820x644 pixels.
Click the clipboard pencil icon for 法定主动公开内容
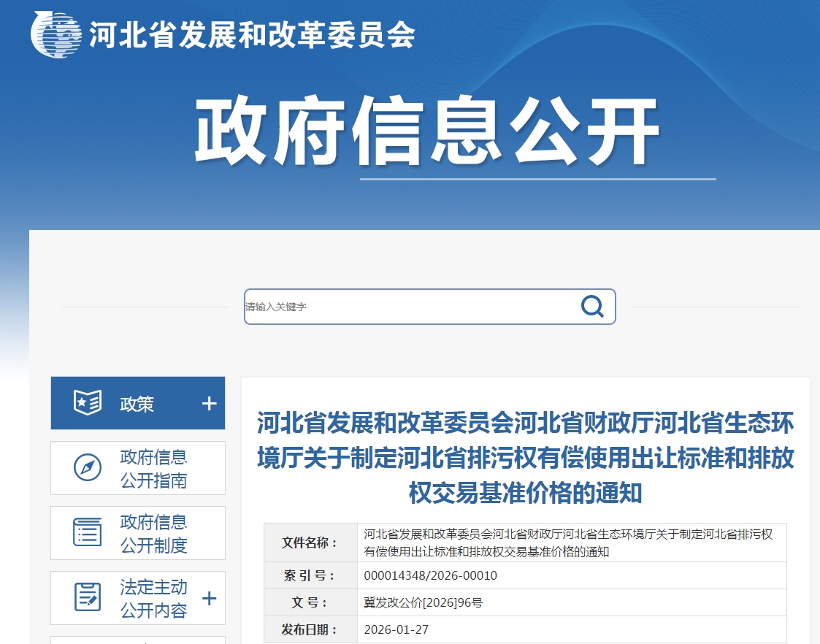click(x=88, y=597)
